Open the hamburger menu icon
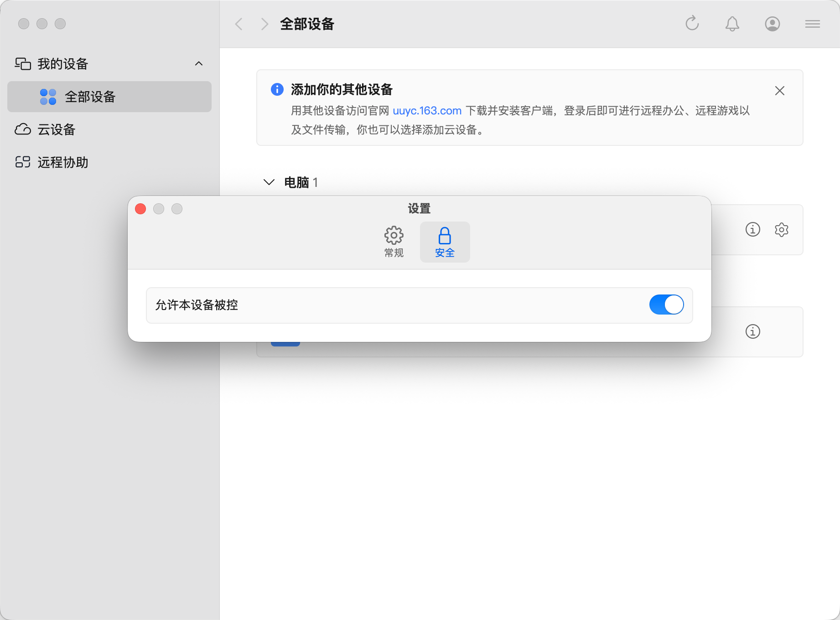The image size is (840, 620). [812, 24]
